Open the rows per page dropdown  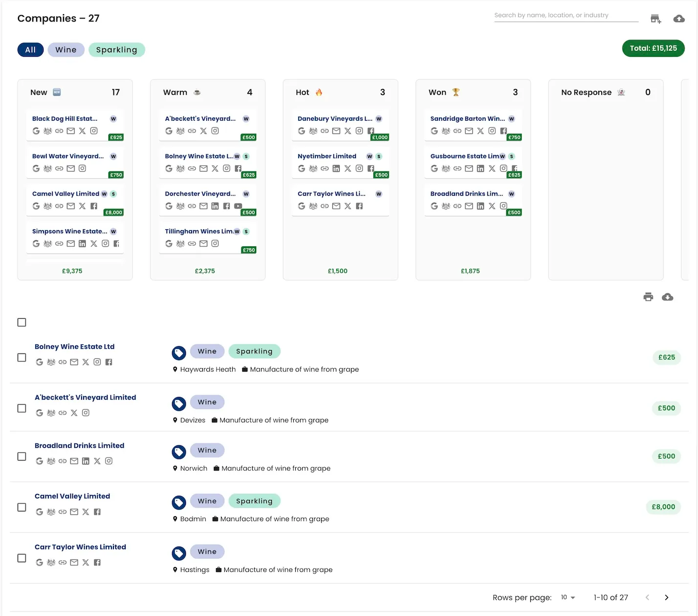coord(568,597)
